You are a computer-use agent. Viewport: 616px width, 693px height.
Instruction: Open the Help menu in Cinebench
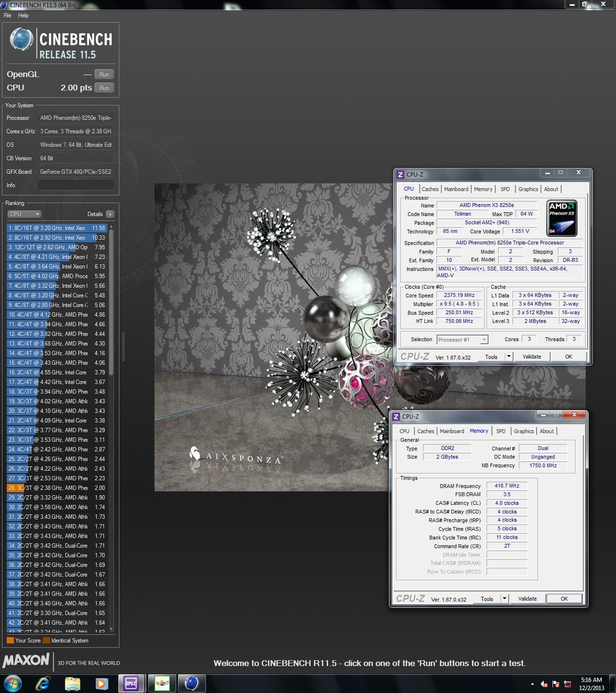[x=23, y=15]
